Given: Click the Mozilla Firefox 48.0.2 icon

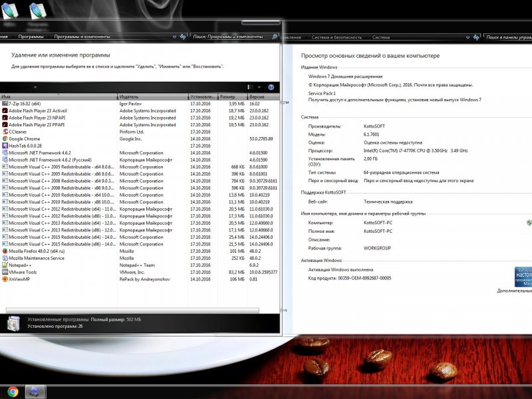Looking at the screenshot, I should [x=5, y=251].
